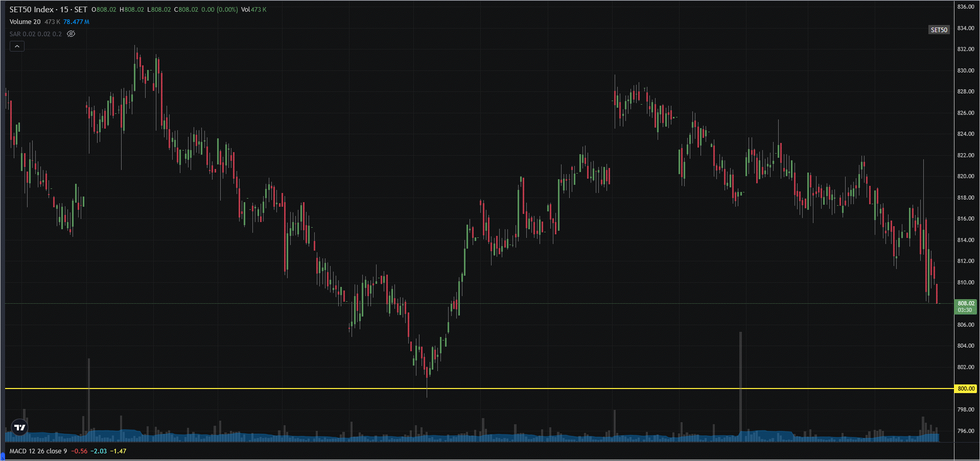Click the 812.00 price axis label

click(x=966, y=261)
